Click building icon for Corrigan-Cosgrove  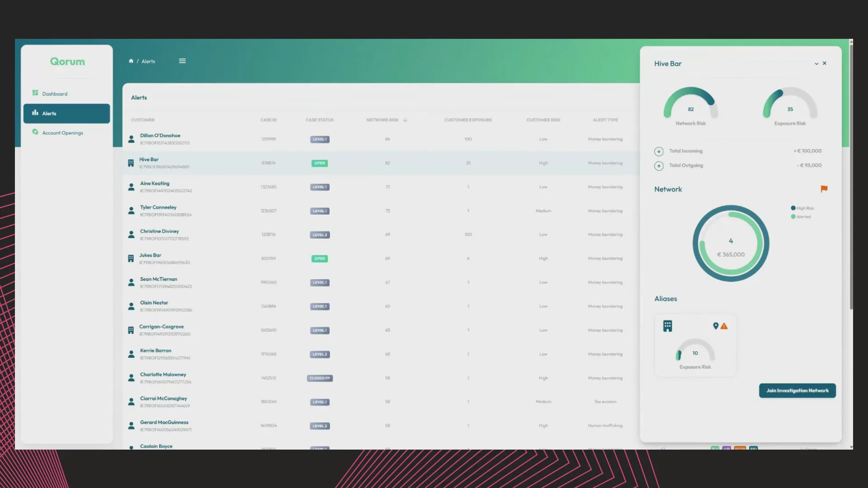[x=131, y=330]
